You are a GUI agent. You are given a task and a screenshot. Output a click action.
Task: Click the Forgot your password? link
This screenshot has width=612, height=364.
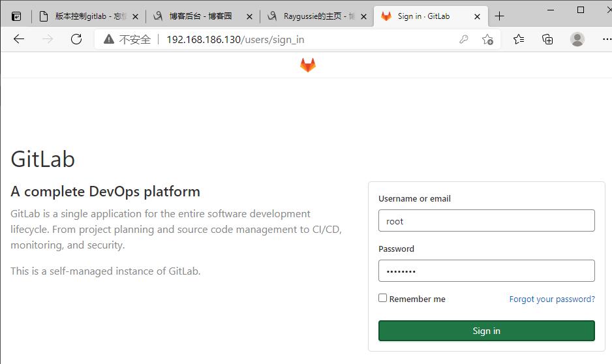click(552, 299)
